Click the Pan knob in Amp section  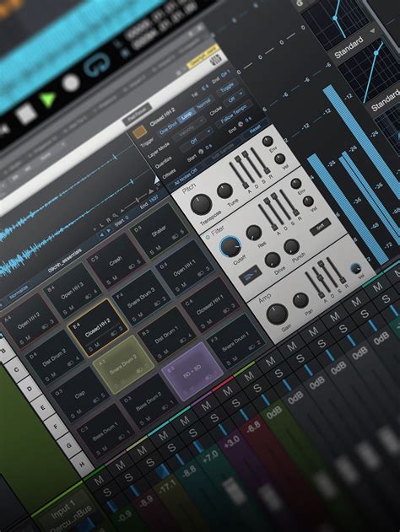(300, 301)
